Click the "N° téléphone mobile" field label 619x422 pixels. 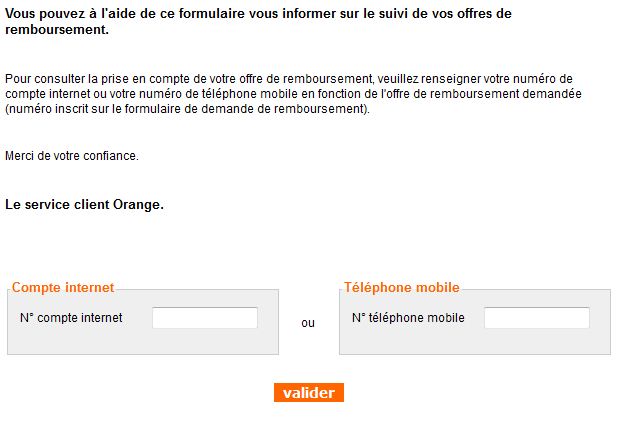408,318
